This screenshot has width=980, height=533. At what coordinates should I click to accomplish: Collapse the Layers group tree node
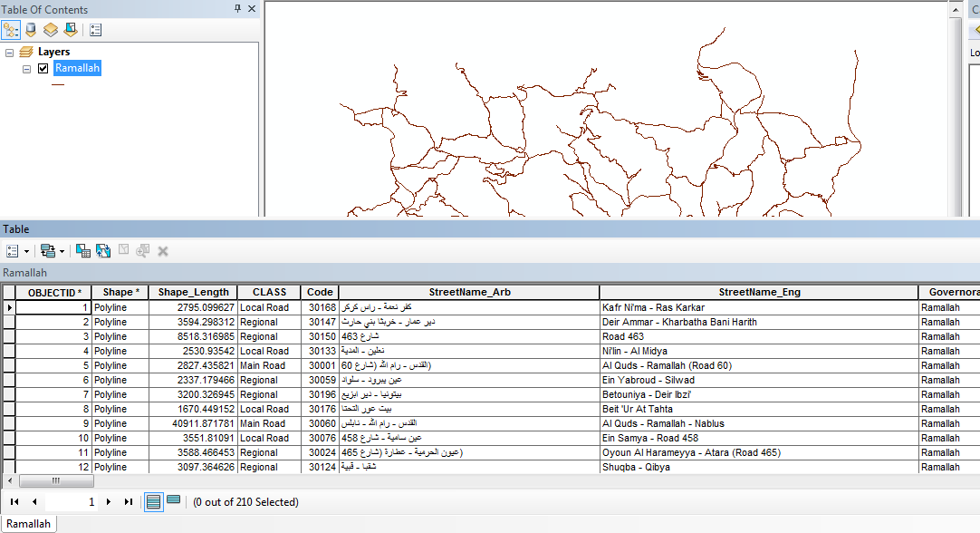pyautogui.click(x=10, y=53)
